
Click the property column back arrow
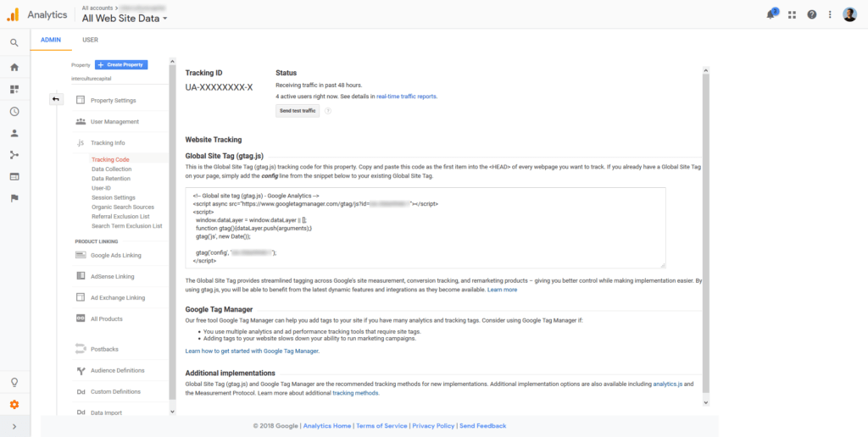pyautogui.click(x=56, y=100)
